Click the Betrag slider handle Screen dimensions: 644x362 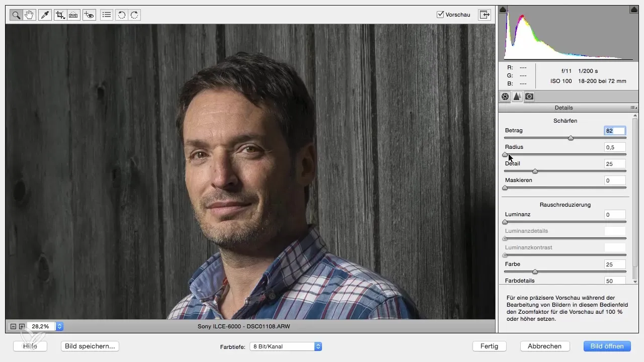[571, 138]
